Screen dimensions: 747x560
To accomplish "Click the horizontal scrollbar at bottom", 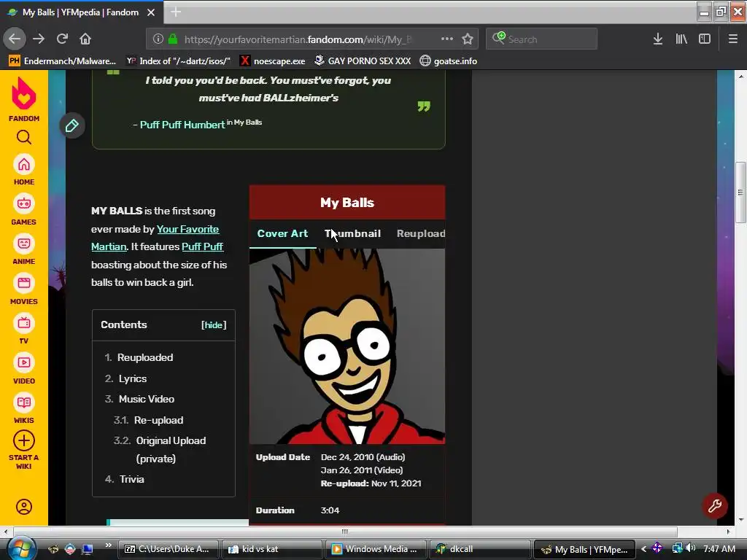I will 345,532.
